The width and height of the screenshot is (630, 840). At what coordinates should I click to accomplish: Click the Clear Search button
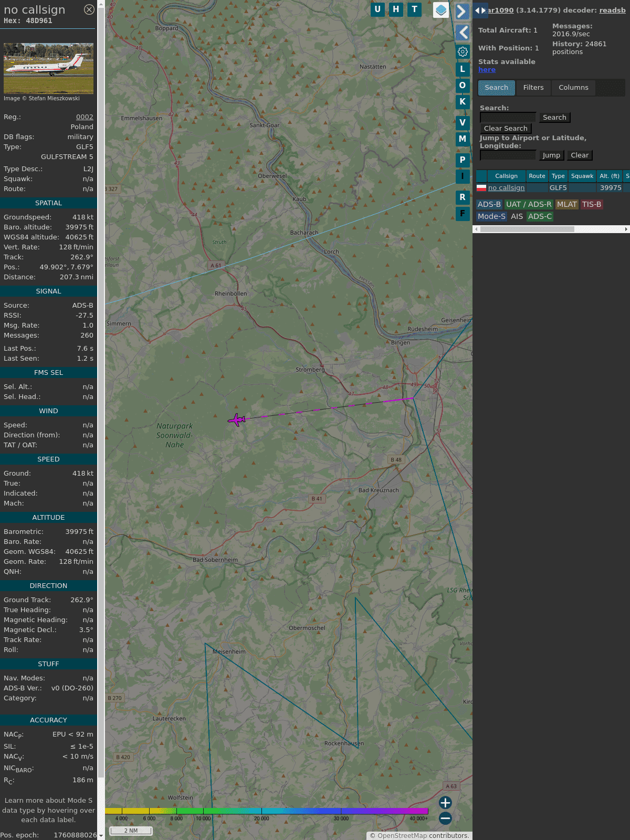coord(506,129)
